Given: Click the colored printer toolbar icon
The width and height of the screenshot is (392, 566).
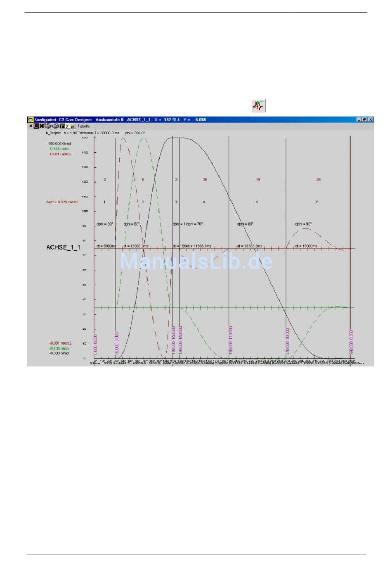Looking at the screenshot, I should (x=48, y=126).
